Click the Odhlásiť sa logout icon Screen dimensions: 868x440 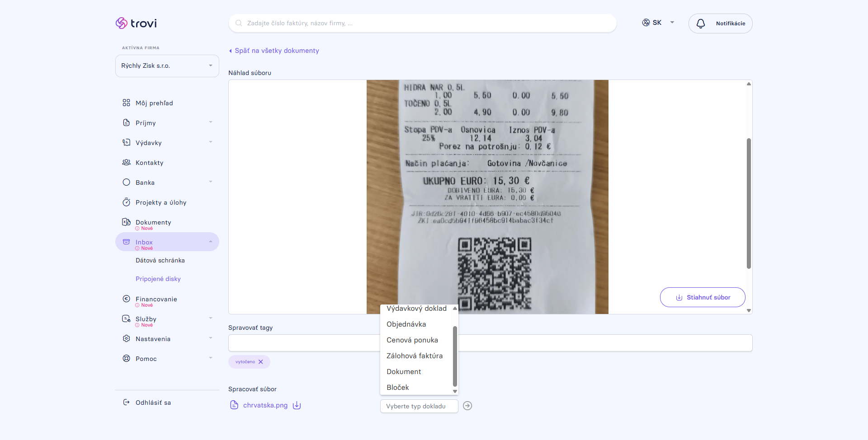pyautogui.click(x=126, y=403)
